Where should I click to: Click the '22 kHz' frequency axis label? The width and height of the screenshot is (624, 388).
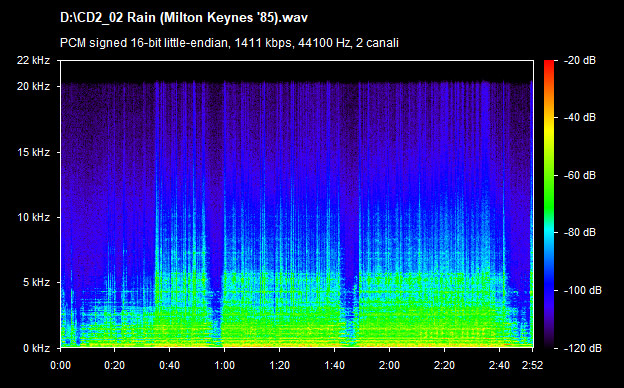(33, 60)
